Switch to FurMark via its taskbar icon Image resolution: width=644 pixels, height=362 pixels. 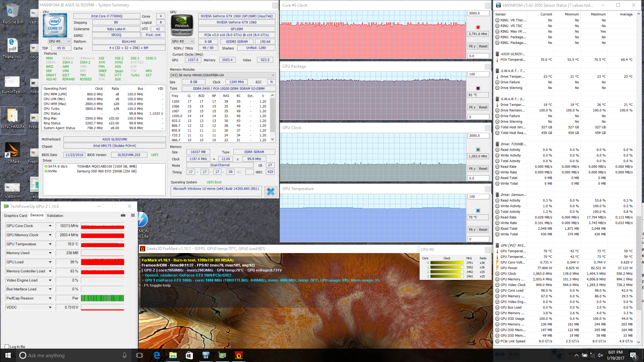coord(238,355)
